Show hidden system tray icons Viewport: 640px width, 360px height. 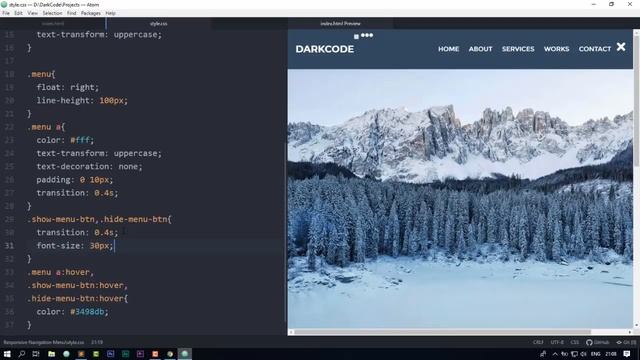tap(555, 354)
